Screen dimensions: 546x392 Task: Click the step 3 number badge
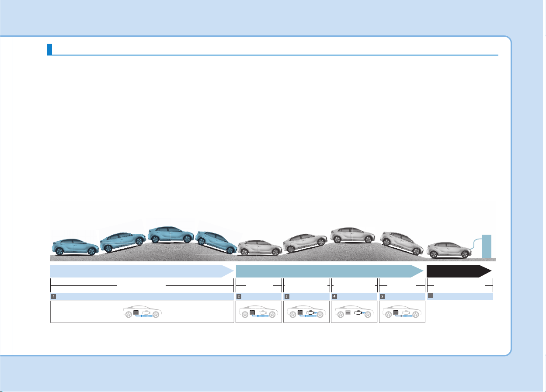(287, 296)
